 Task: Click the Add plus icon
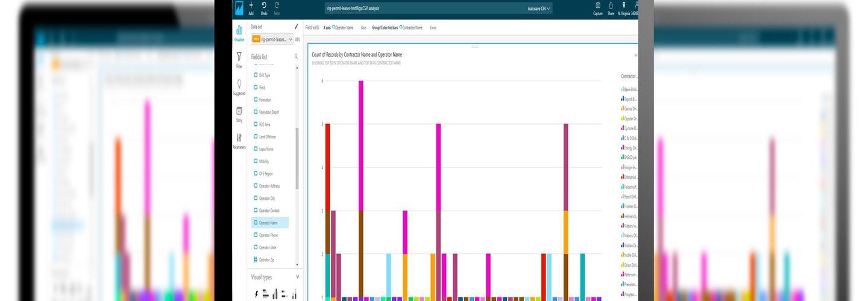pos(251,7)
